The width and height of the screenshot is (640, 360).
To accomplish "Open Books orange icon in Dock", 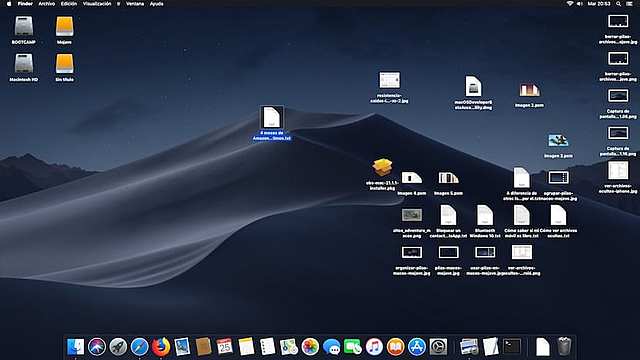I will (395, 347).
